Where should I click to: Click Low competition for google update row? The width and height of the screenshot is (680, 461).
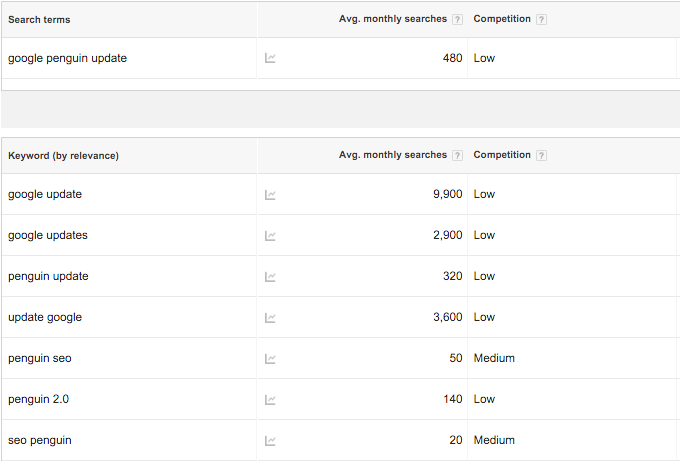(484, 194)
